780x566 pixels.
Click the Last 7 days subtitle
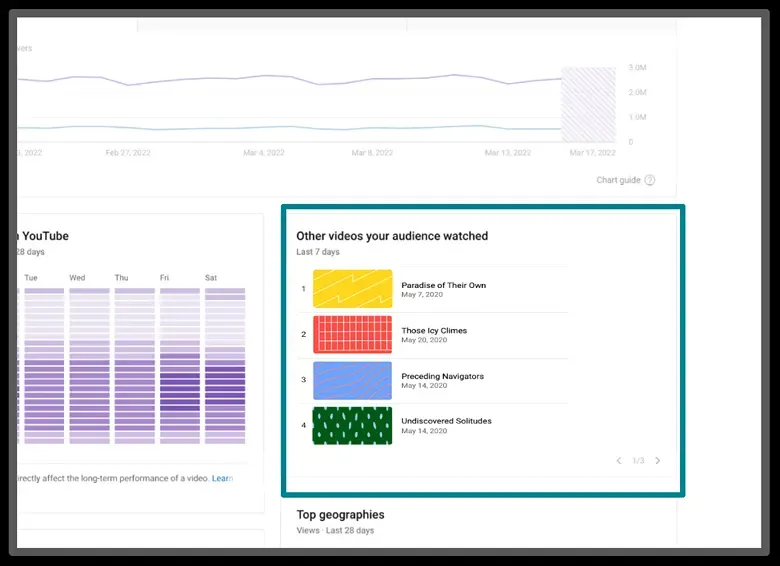click(x=318, y=252)
